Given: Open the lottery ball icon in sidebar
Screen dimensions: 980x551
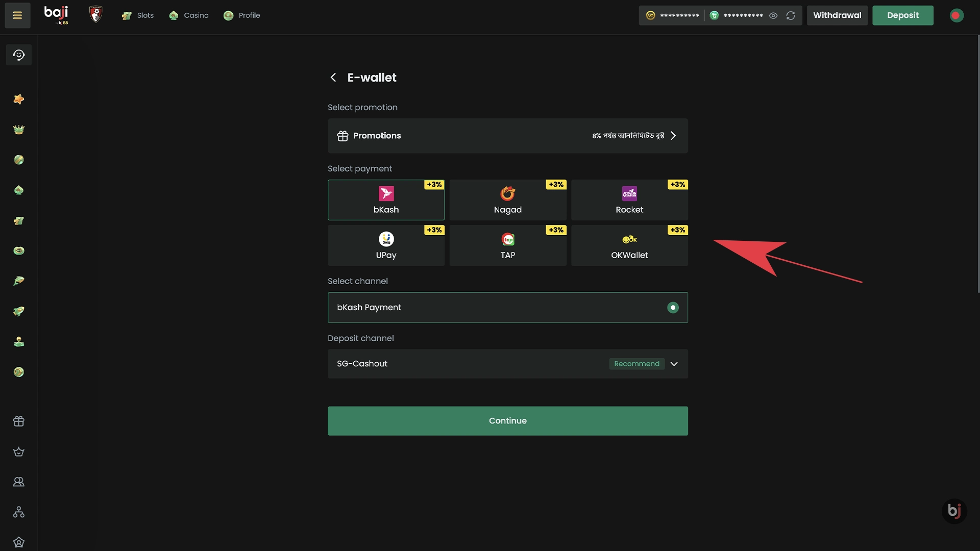Looking at the screenshot, I should [19, 372].
